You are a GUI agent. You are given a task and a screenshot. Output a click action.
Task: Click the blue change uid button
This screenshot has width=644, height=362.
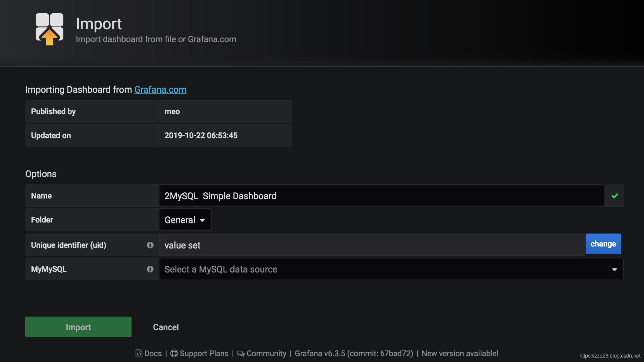tap(603, 244)
